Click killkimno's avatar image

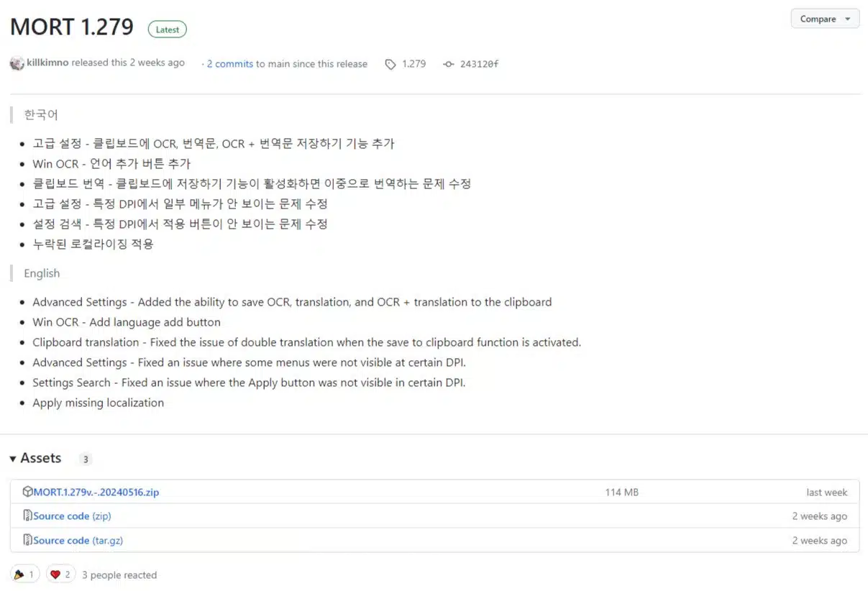(x=17, y=63)
